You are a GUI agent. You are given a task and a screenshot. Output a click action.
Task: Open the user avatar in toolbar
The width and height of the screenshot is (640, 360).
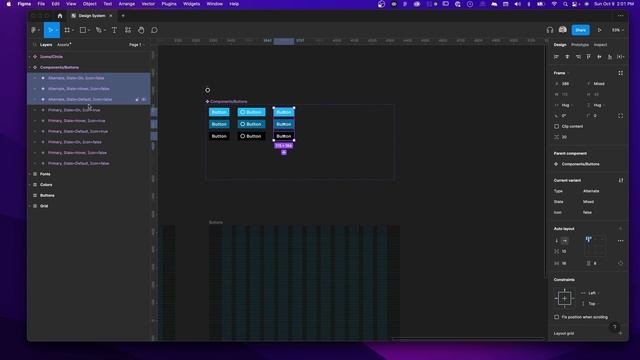[562, 30]
